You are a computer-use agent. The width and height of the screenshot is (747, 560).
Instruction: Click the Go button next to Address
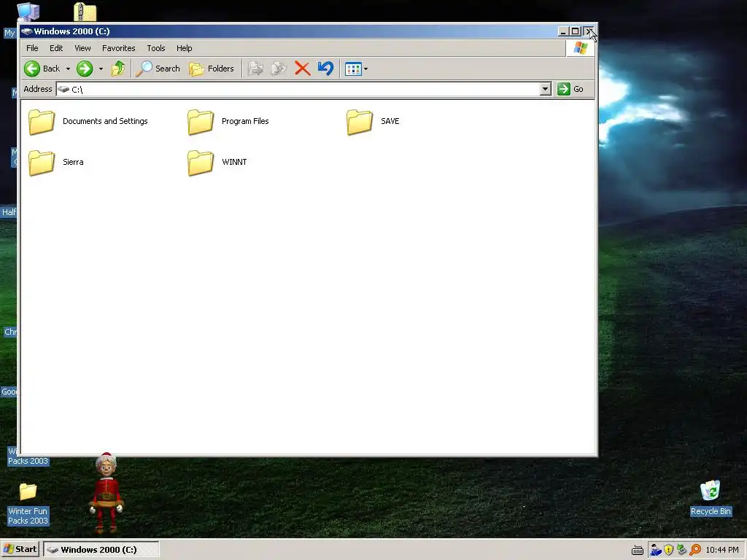[x=570, y=89]
